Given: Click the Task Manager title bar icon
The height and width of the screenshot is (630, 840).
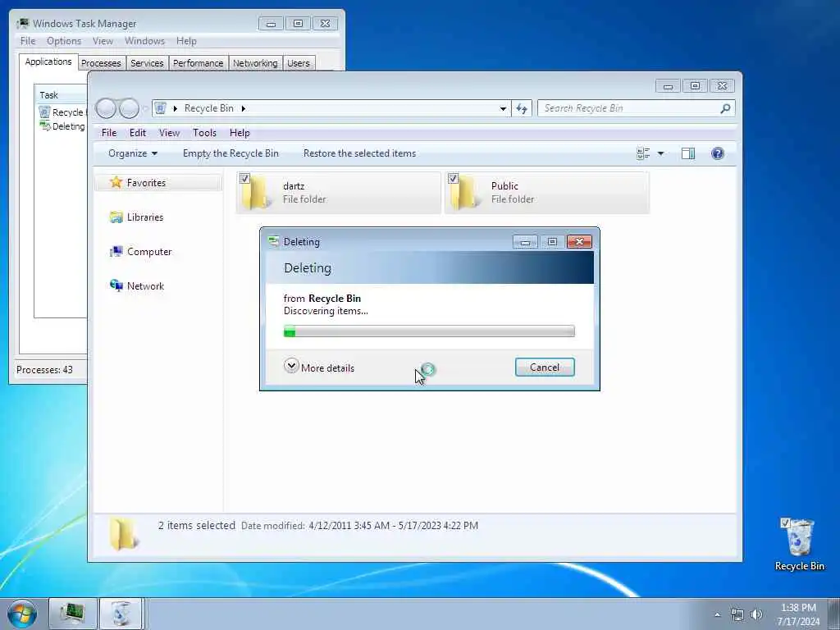Looking at the screenshot, I should pos(23,24).
